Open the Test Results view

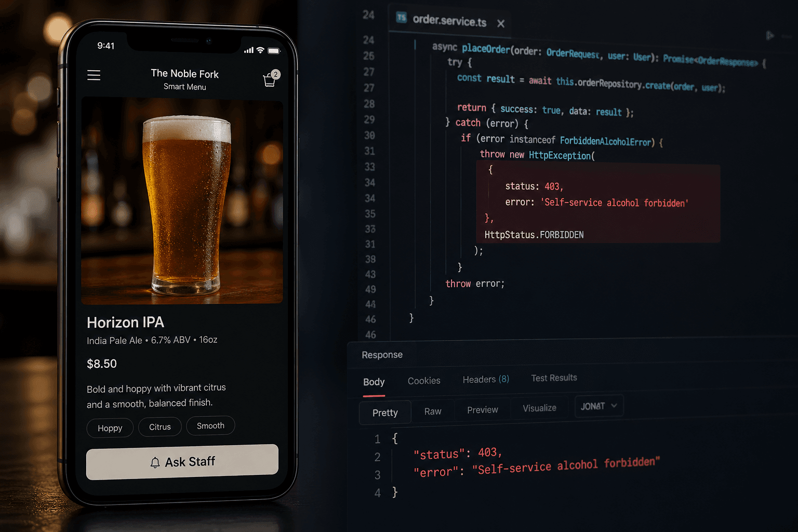click(554, 378)
